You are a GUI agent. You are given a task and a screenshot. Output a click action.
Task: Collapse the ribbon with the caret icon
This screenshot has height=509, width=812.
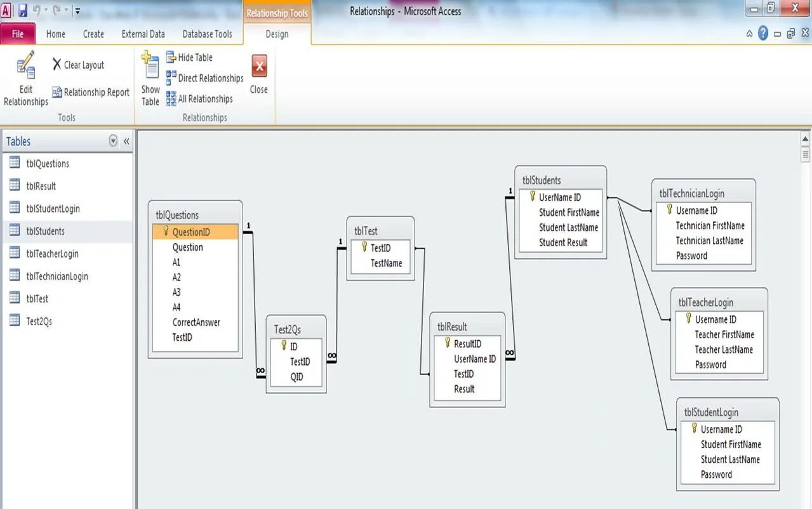(750, 34)
